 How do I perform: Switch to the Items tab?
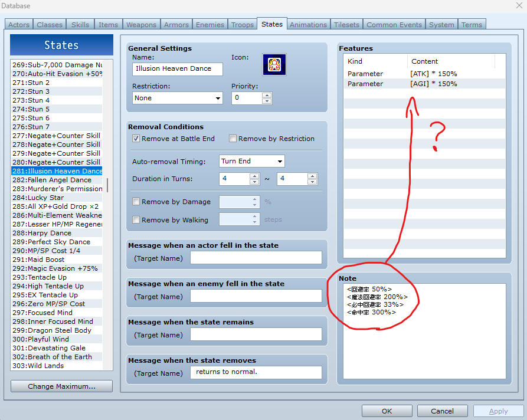(108, 25)
